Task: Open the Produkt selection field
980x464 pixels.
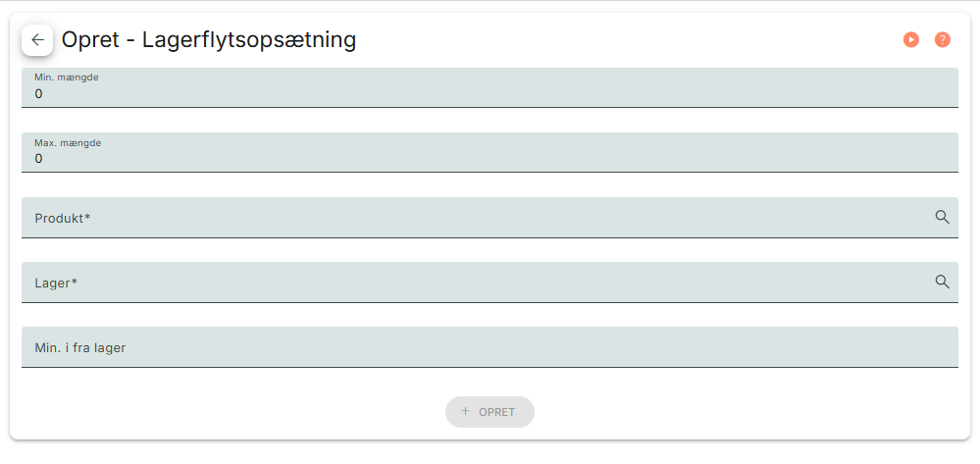Action: click(x=471, y=218)
